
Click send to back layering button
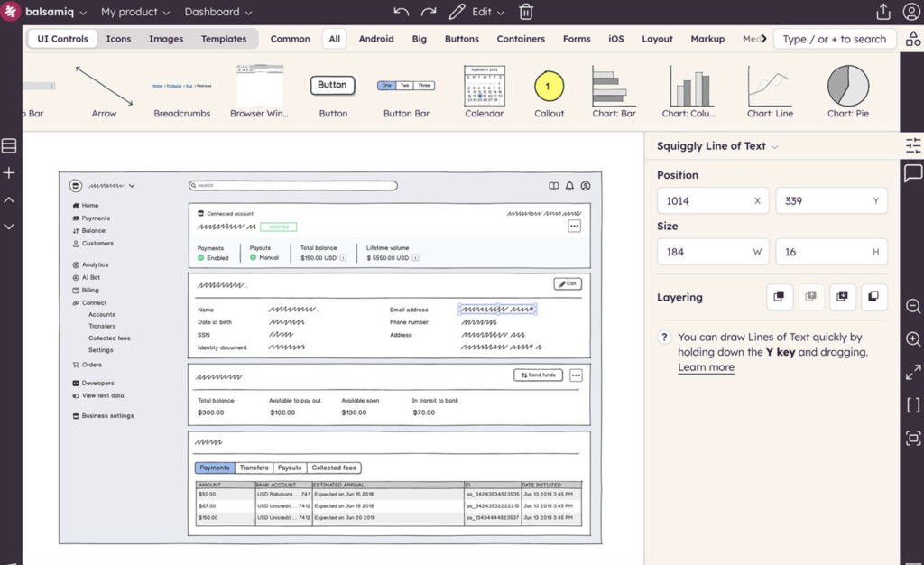[873, 297]
